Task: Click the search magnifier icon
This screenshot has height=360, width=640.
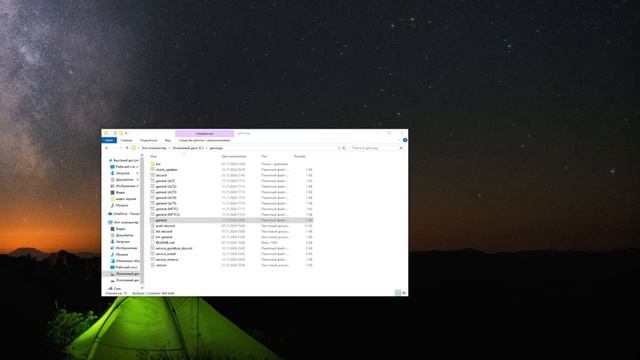Action: coord(401,148)
